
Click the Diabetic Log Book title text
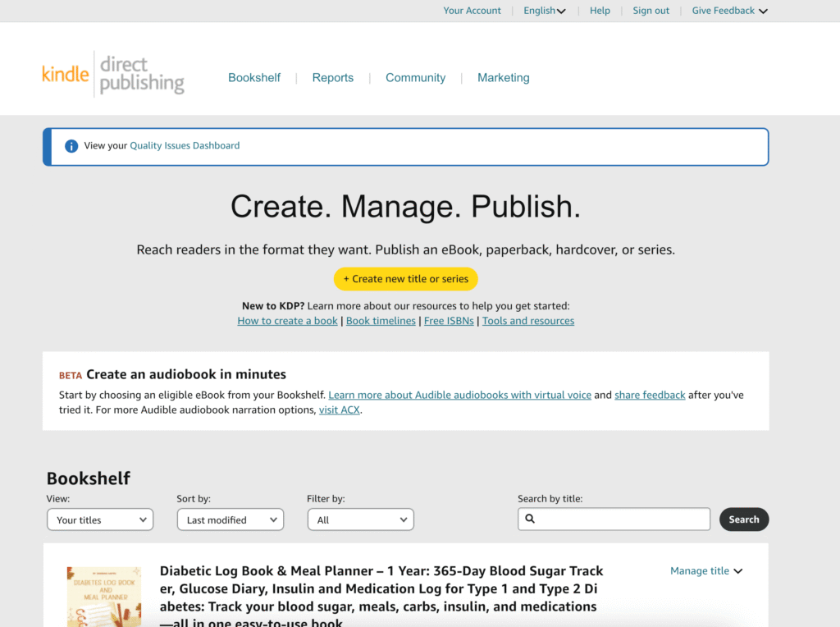pyautogui.click(x=381, y=597)
